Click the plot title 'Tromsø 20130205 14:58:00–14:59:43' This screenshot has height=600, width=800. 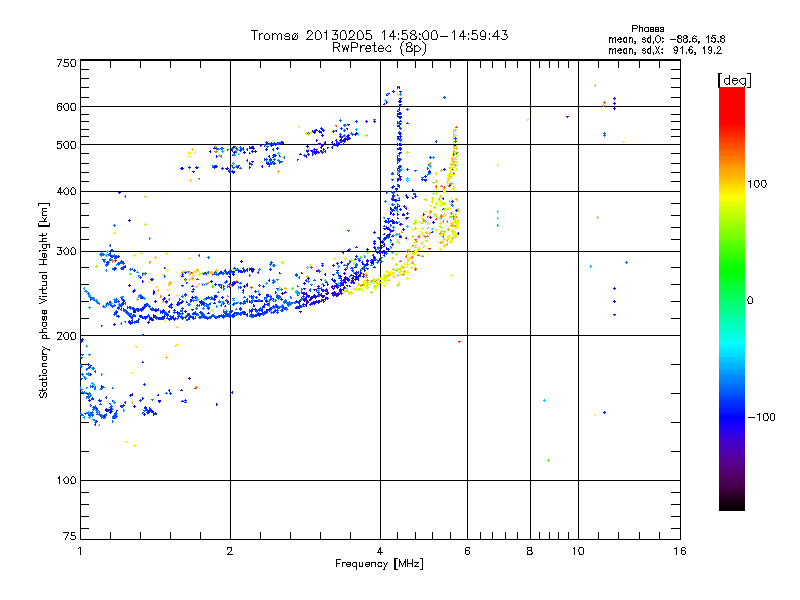379,35
